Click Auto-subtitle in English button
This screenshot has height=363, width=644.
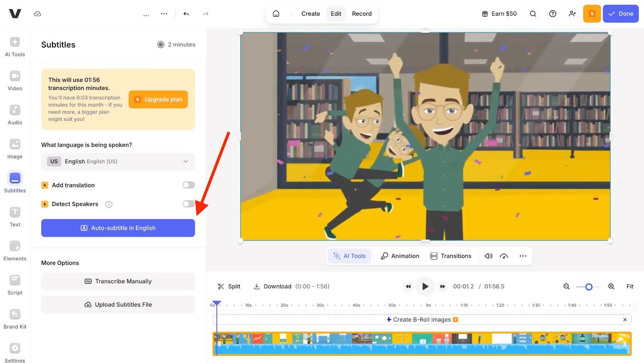click(118, 228)
